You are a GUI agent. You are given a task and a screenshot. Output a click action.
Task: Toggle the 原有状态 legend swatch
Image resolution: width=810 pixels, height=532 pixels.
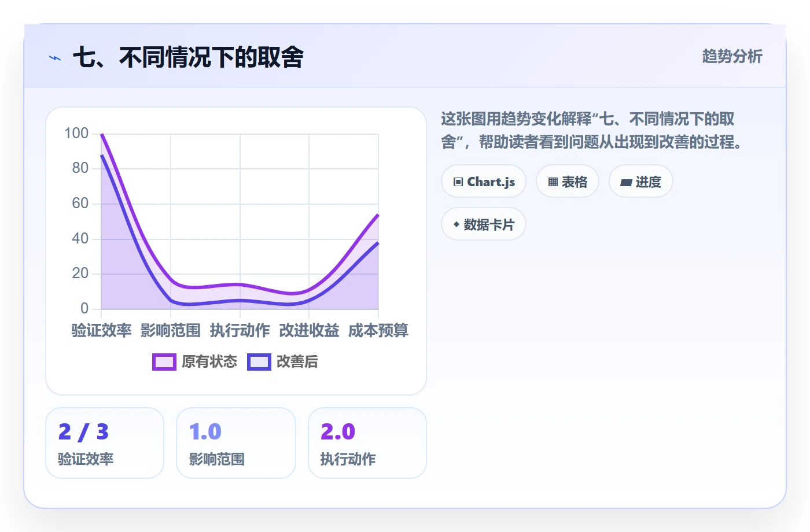coord(164,362)
